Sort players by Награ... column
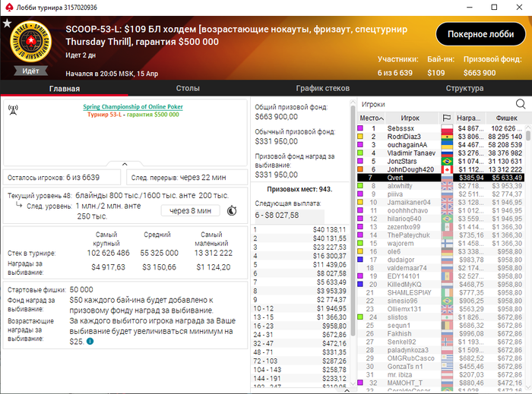 (x=470, y=118)
